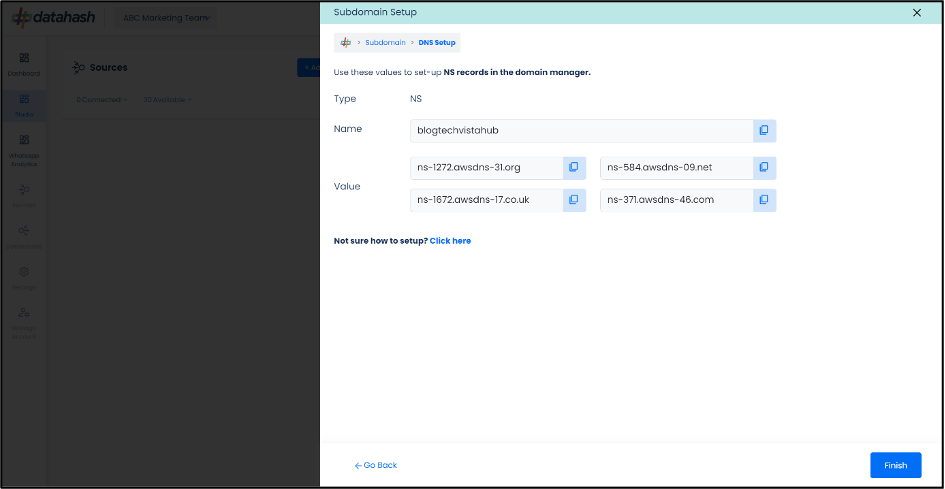Click the Finish button
This screenshot has height=489, width=945.
[x=895, y=465]
